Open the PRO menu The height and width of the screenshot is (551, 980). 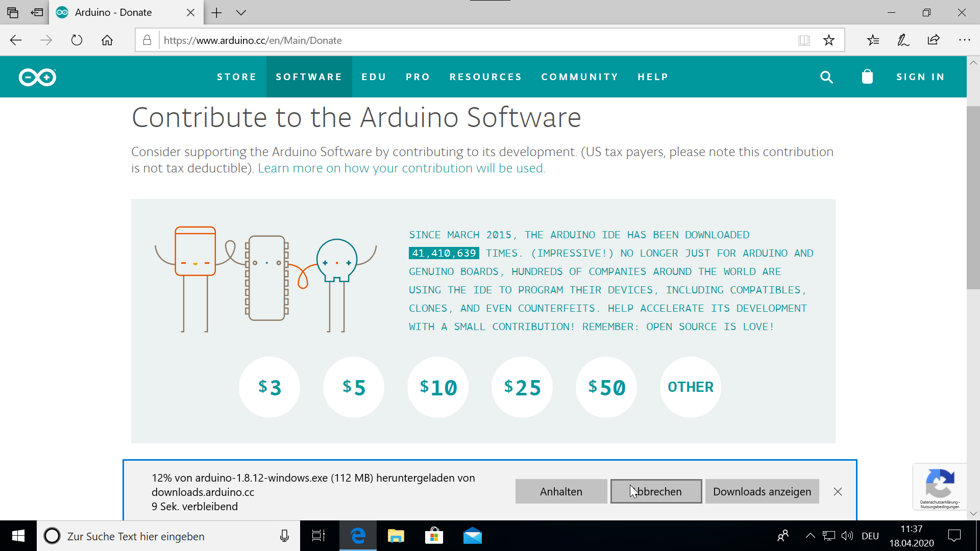(418, 77)
